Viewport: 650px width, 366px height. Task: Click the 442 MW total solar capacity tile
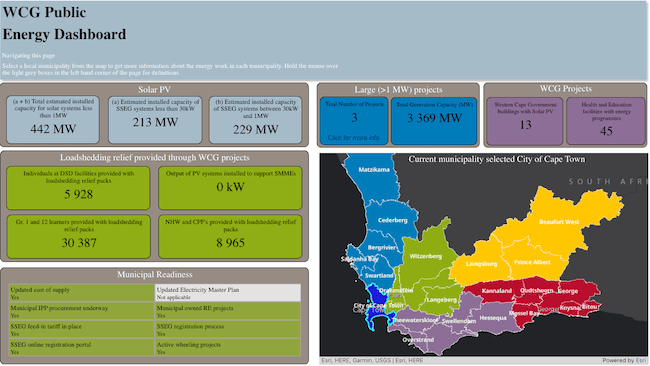pyautogui.click(x=53, y=120)
